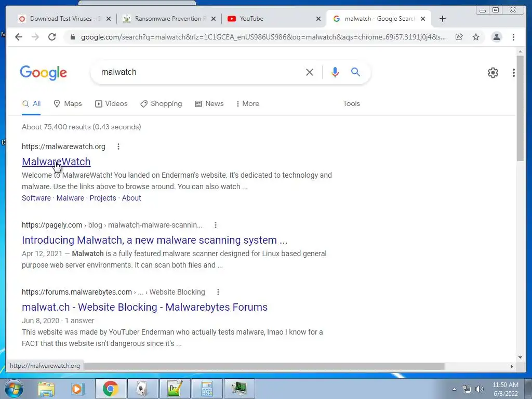532x399 pixels.
Task: Open options for forums.malwarebytes.com result
Action: [218, 292]
